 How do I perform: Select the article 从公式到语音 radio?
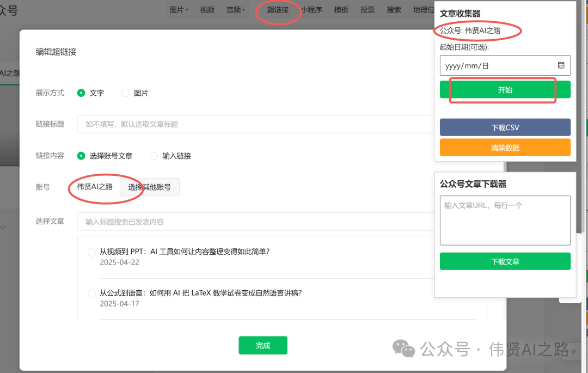[x=91, y=293]
